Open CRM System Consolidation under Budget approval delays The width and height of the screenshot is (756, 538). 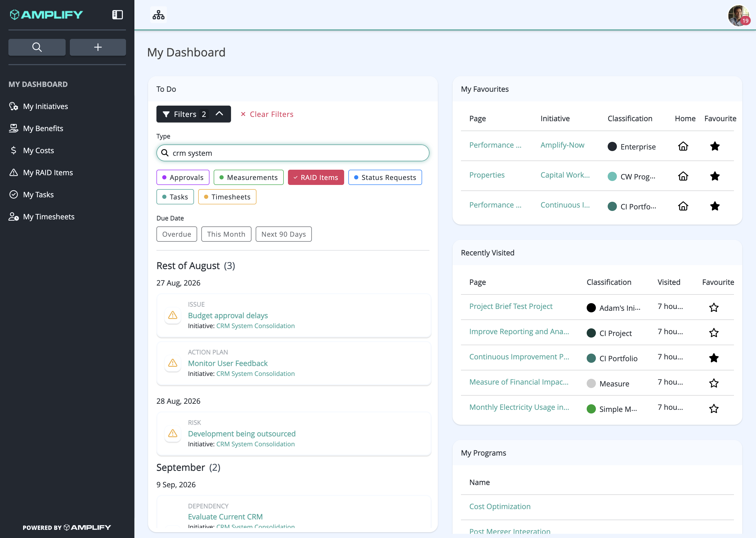point(255,326)
